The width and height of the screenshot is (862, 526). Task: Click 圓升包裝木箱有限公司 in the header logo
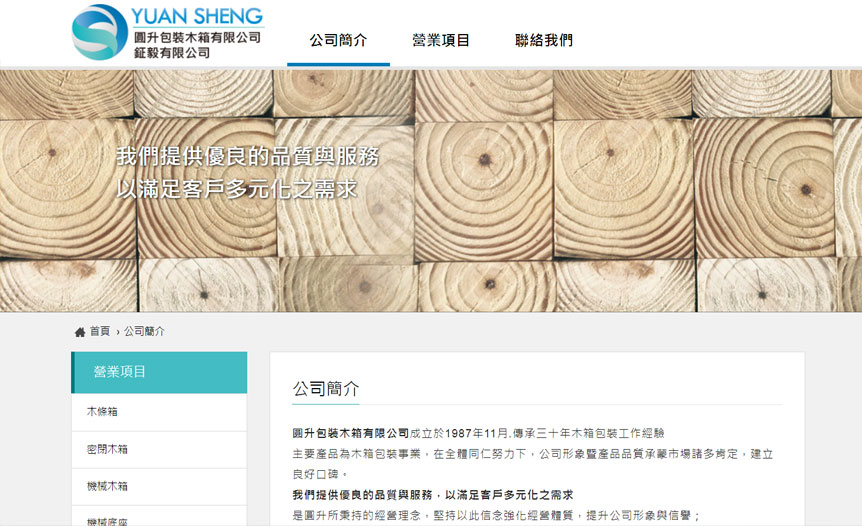coord(197,37)
